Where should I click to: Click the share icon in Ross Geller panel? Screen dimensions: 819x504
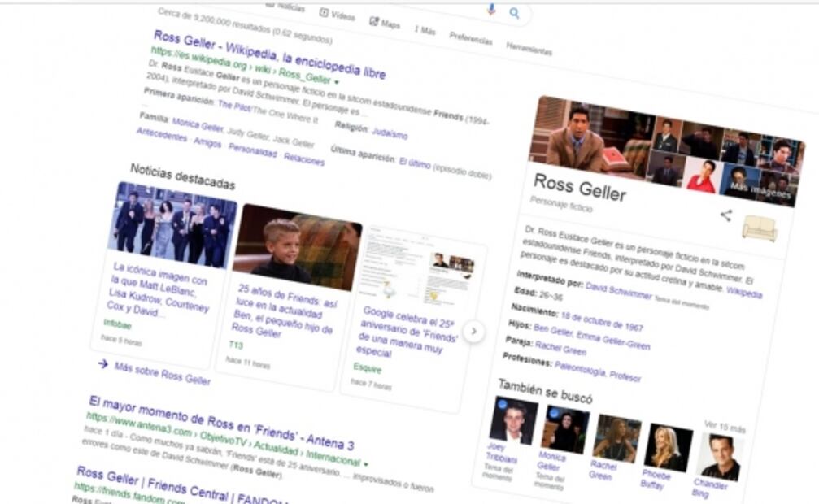725,215
